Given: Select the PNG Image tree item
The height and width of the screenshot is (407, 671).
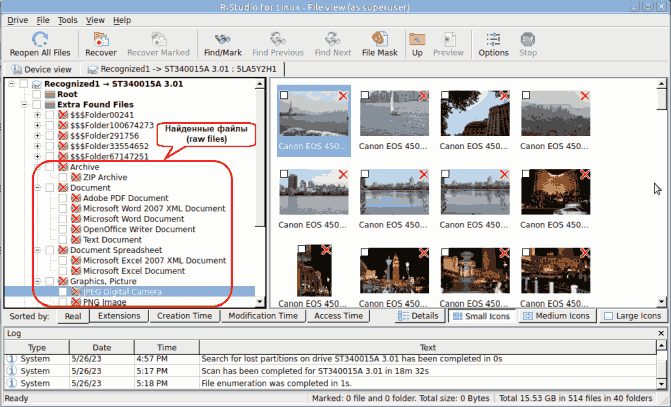Looking at the screenshot, I should (104, 302).
